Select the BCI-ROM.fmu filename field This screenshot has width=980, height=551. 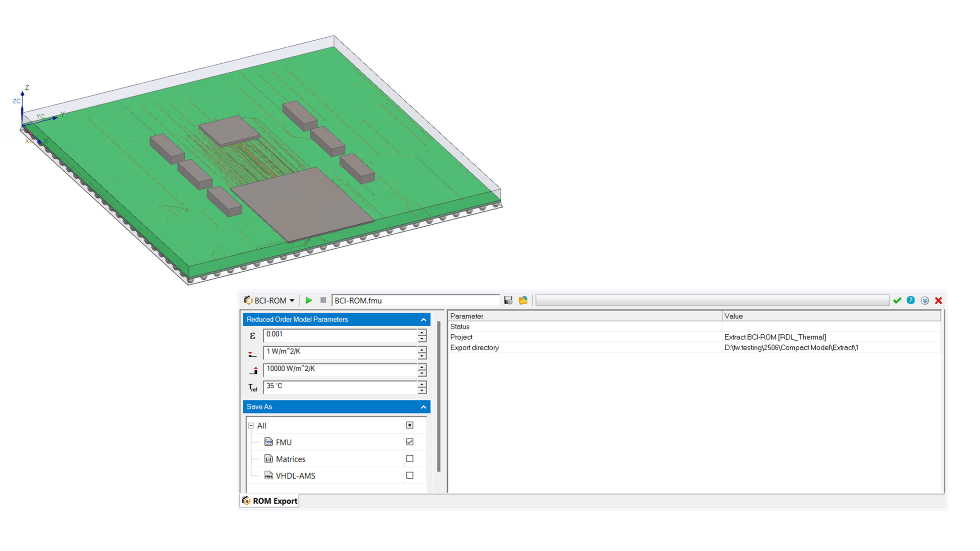point(416,300)
